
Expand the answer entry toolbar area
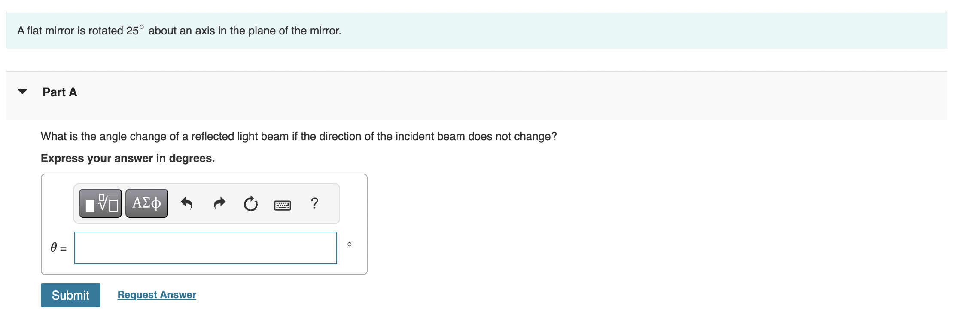(x=205, y=203)
